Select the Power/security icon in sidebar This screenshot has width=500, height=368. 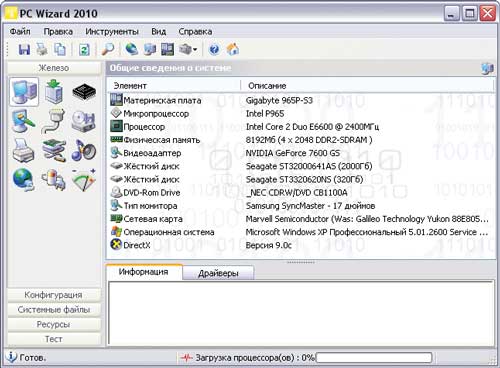point(54,180)
